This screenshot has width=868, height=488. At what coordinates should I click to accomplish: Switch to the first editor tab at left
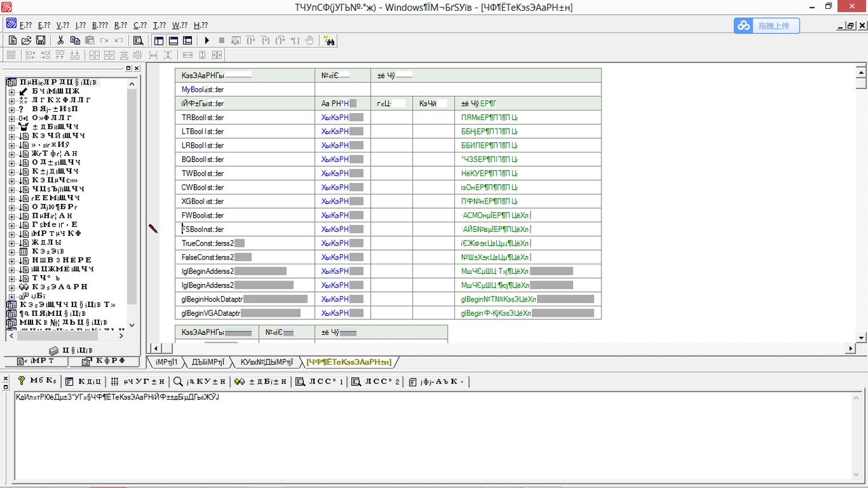coord(165,362)
